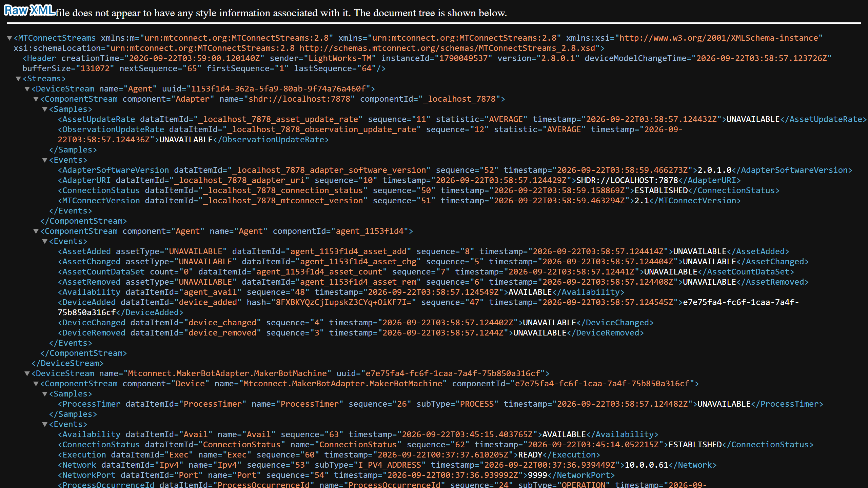This screenshot has height=488, width=868.
Task: Click the AssetChanged opening tag
Action: [x=89, y=262]
